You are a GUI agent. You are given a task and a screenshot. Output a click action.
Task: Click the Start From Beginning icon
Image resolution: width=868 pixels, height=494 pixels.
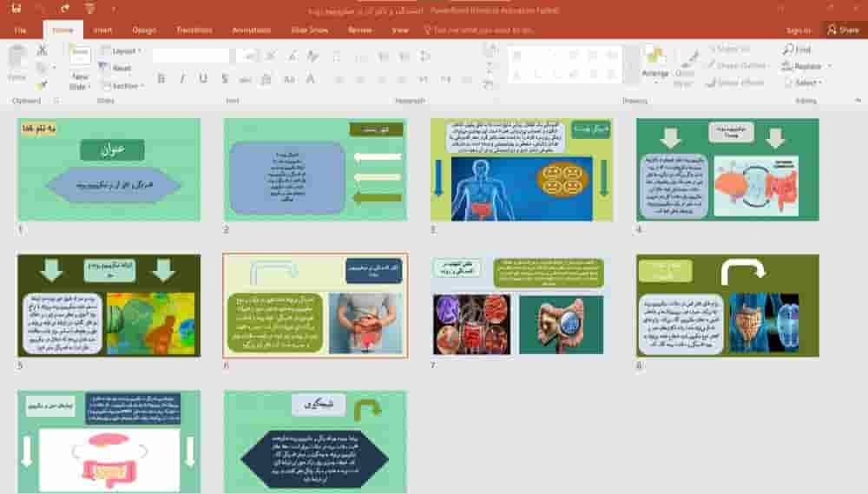[x=90, y=9]
